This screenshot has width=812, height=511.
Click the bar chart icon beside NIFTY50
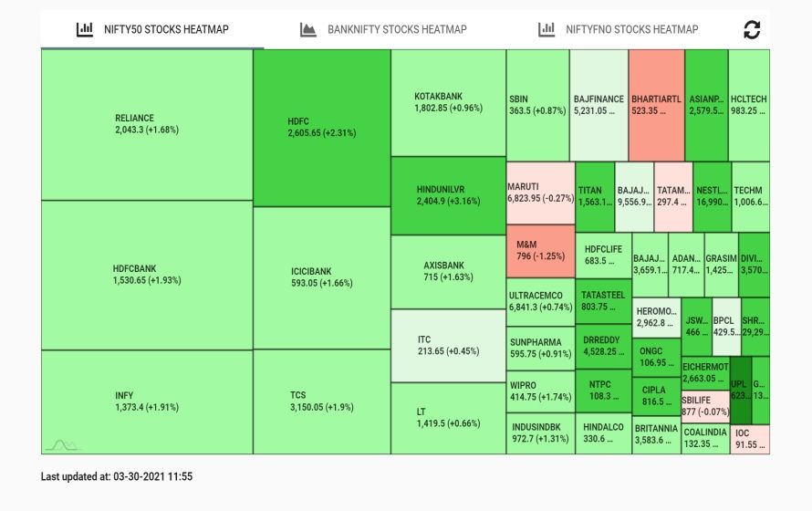(x=85, y=29)
